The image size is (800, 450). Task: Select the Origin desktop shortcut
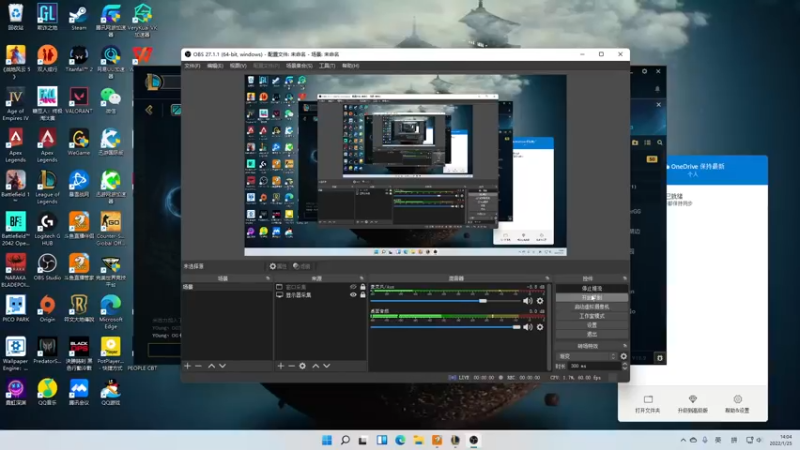(47, 309)
